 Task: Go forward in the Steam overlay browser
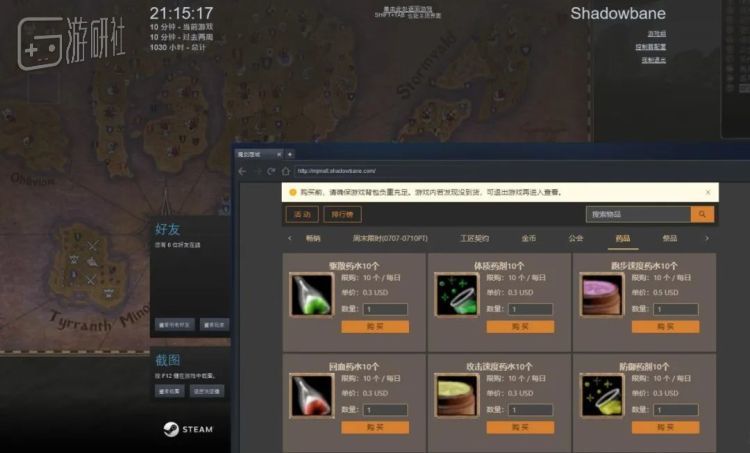click(x=257, y=171)
